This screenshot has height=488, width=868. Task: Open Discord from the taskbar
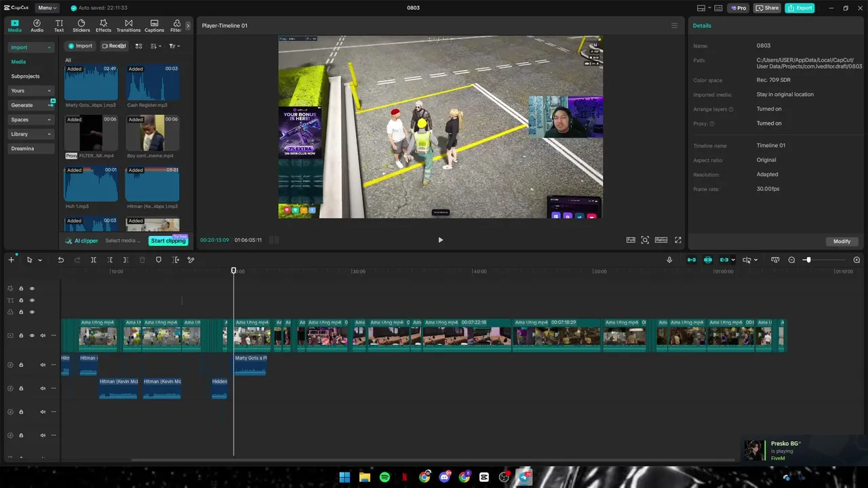click(x=444, y=477)
